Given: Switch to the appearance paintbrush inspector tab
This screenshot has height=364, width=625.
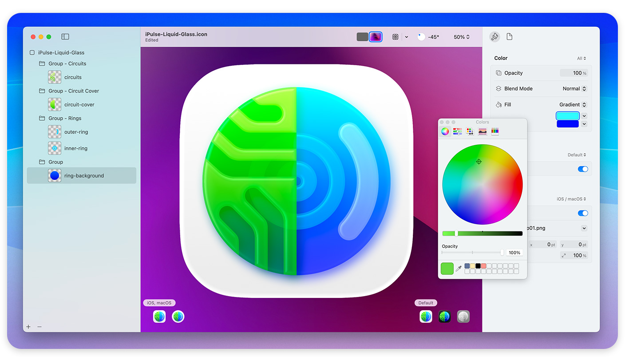Looking at the screenshot, I should (494, 37).
